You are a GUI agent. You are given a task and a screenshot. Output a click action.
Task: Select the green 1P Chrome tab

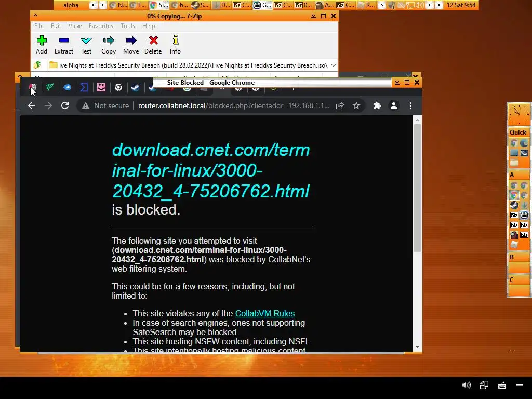pos(50,87)
